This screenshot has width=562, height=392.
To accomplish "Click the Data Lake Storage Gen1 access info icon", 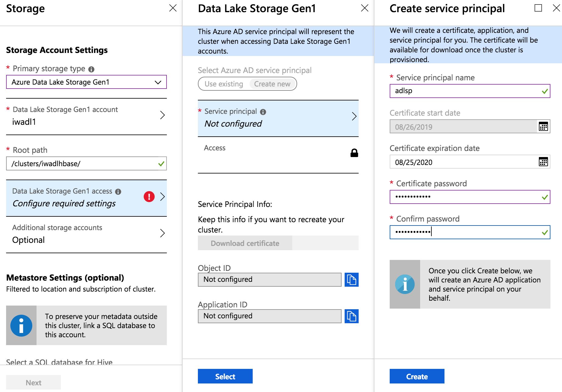I will pyautogui.click(x=118, y=191).
